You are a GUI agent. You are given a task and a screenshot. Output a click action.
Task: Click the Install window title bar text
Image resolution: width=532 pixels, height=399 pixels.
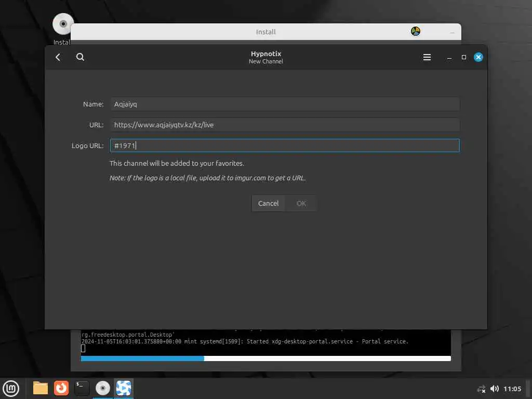pos(265,32)
